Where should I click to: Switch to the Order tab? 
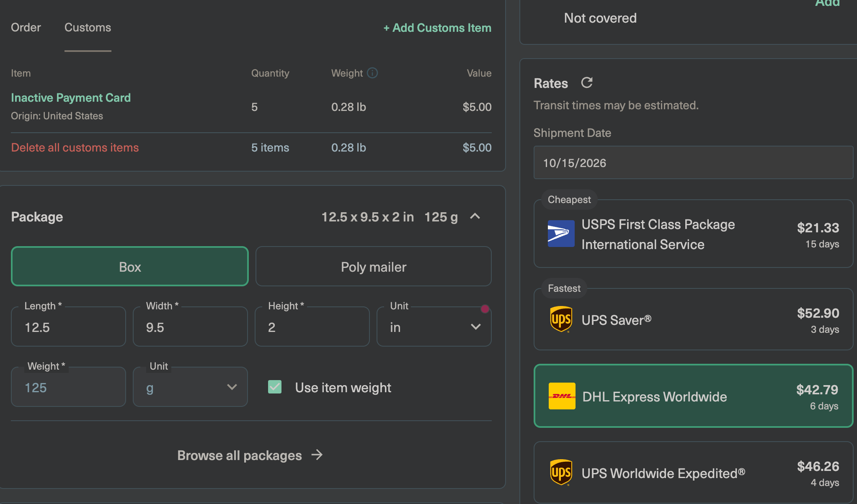pos(26,28)
